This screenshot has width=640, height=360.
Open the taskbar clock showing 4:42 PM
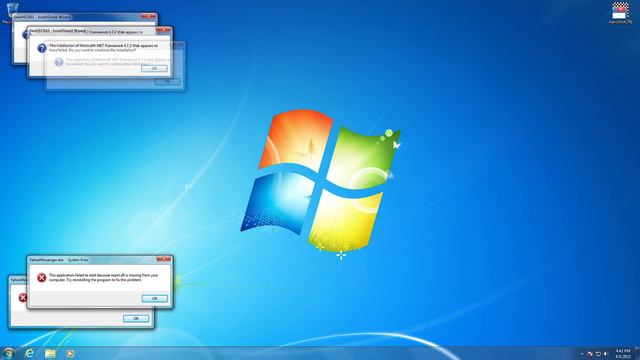(623, 353)
